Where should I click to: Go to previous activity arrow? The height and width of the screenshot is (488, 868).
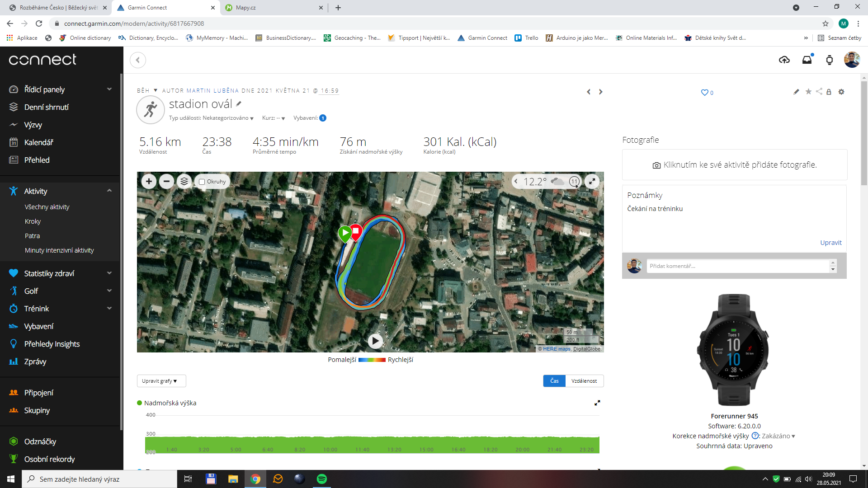[589, 92]
